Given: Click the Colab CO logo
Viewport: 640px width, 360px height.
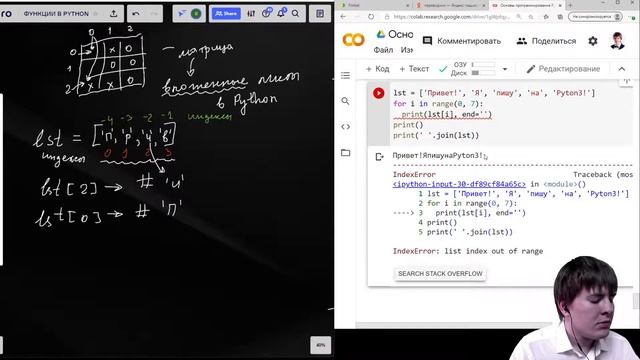Looking at the screenshot, I should point(353,40).
